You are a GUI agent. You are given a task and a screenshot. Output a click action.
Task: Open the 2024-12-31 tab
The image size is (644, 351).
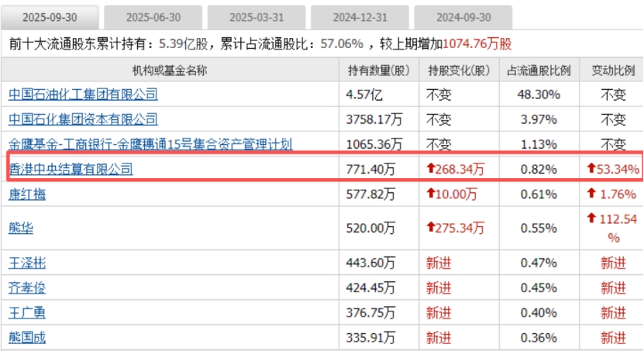pyautogui.click(x=360, y=17)
